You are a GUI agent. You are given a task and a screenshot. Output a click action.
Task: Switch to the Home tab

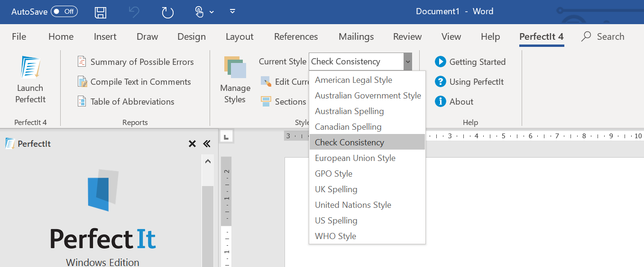[61, 36]
